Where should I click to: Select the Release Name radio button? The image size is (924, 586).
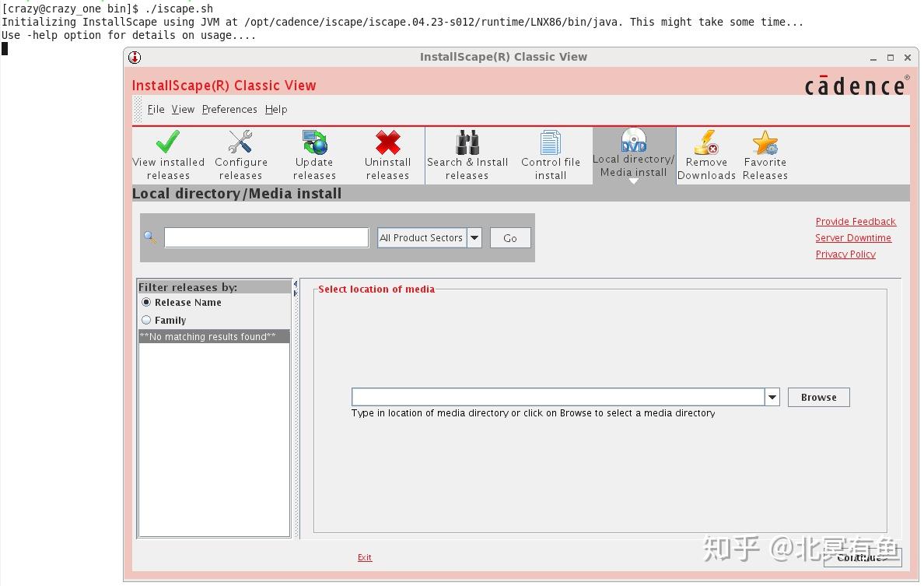tap(146, 302)
